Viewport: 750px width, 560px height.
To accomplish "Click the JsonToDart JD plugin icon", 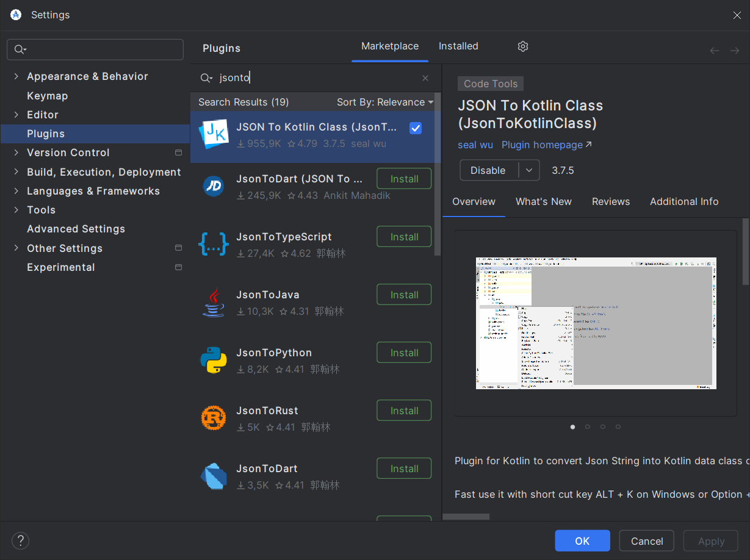I will 214,187.
